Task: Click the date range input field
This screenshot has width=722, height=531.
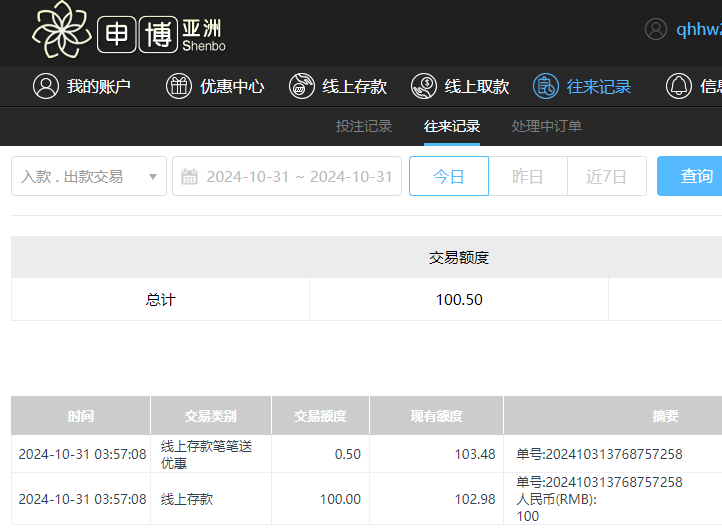Action: click(298, 177)
